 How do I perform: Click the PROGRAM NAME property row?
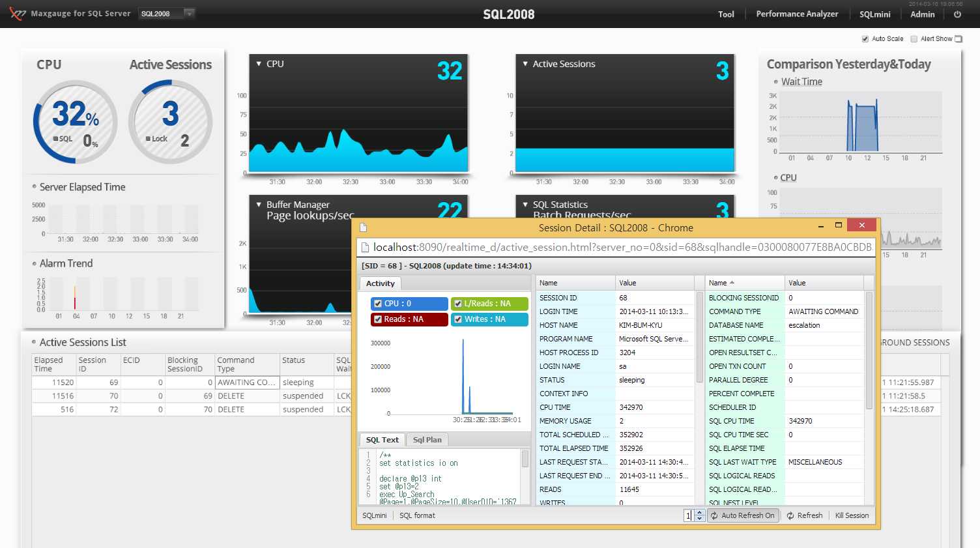[614, 339]
